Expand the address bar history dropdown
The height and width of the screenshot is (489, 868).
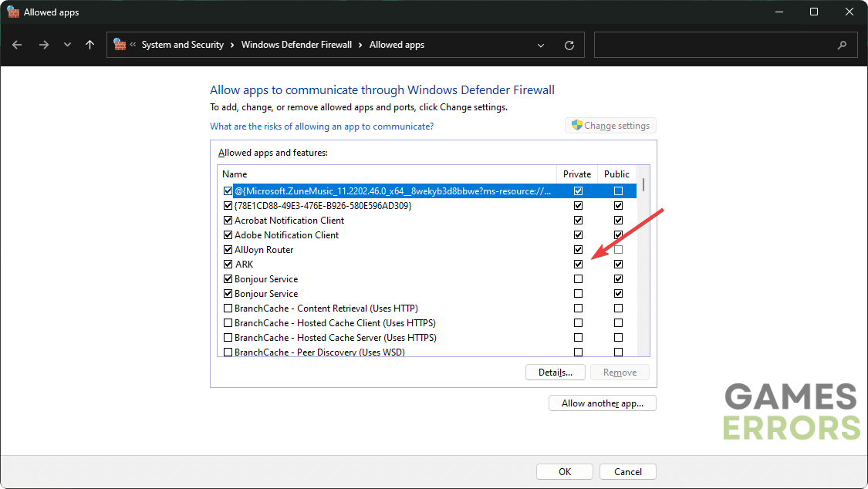542,45
